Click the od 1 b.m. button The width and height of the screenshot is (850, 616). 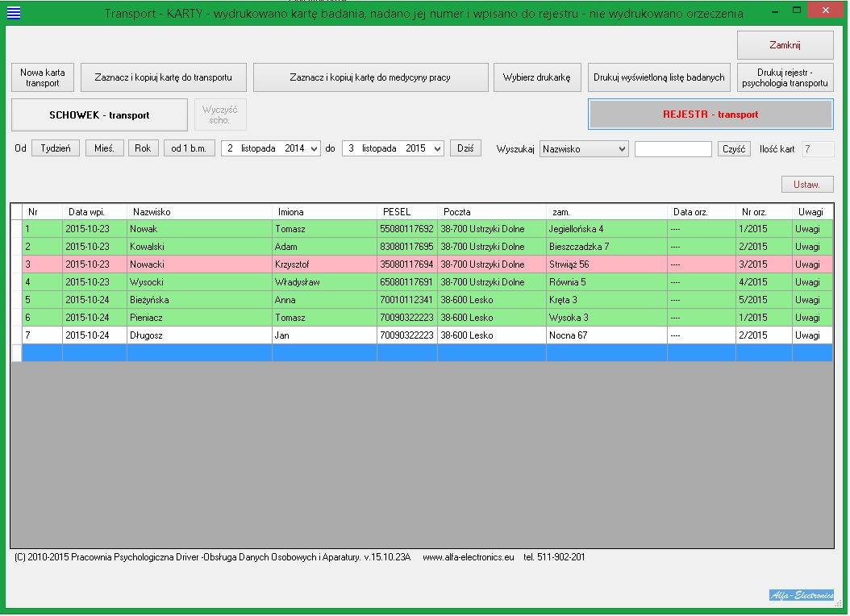tap(189, 148)
